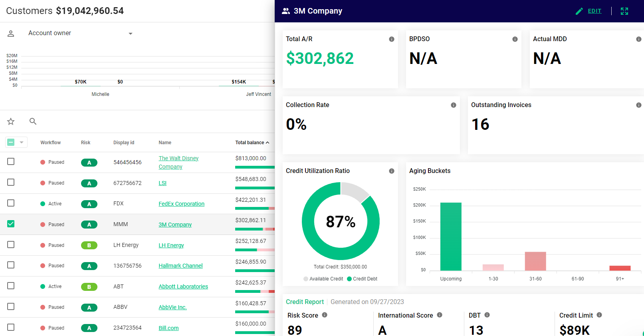Viewport: 644px width, 336px height.
Task: Toggle the header select-all checkbox
Action: (11, 142)
